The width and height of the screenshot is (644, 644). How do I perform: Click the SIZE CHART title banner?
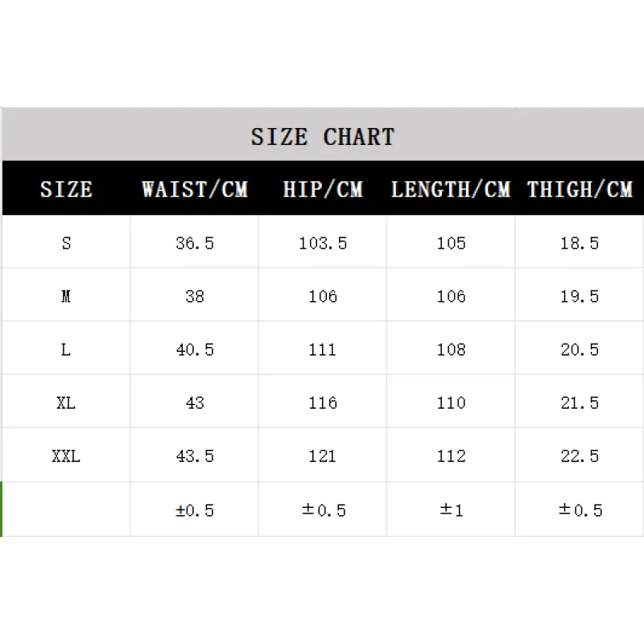(322, 136)
